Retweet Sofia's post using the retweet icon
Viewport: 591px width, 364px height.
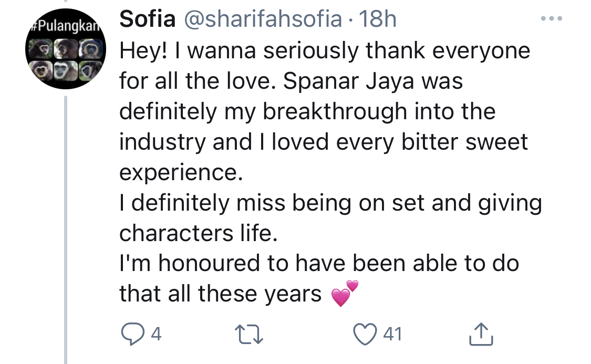click(248, 334)
